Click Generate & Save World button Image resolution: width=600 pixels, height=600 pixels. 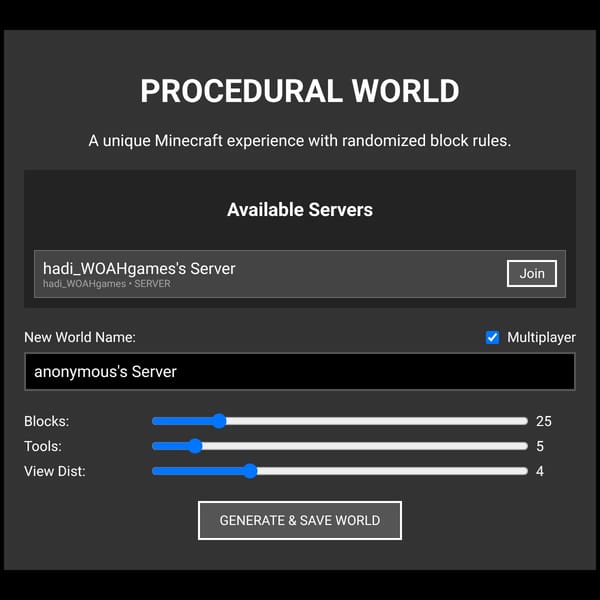coord(300,520)
